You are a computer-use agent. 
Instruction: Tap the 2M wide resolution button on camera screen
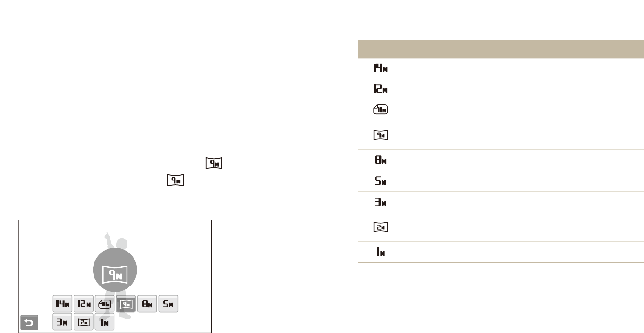click(x=84, y=322)
